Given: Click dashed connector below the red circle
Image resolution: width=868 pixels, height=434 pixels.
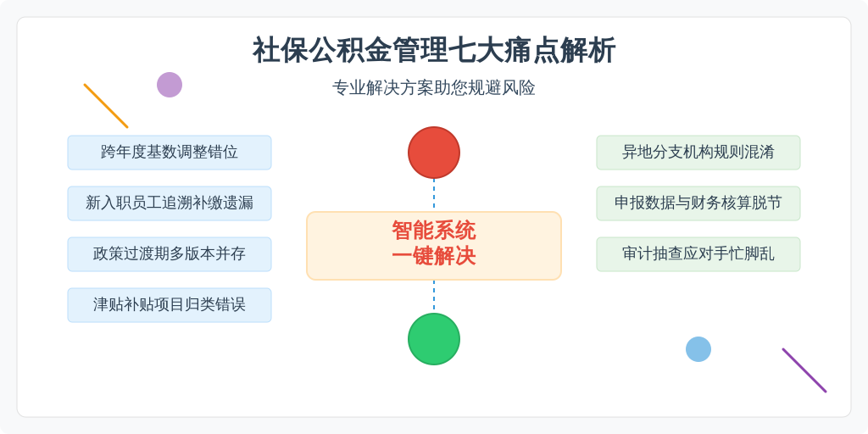Looking at the screenshot, I should (x=434, y=195).
